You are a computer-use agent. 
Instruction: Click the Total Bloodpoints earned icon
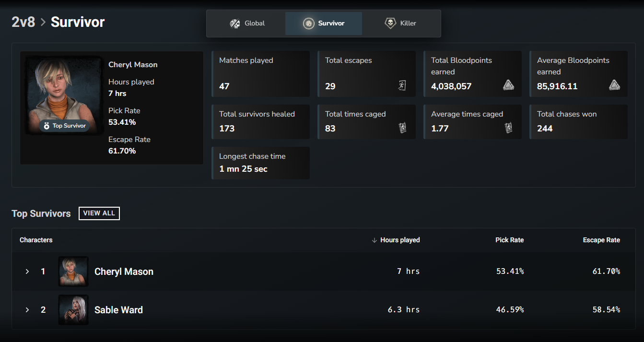508,86
